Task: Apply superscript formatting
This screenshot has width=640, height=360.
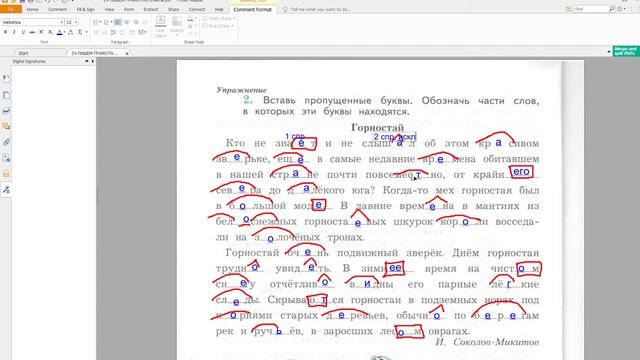Action: (41, 32)
